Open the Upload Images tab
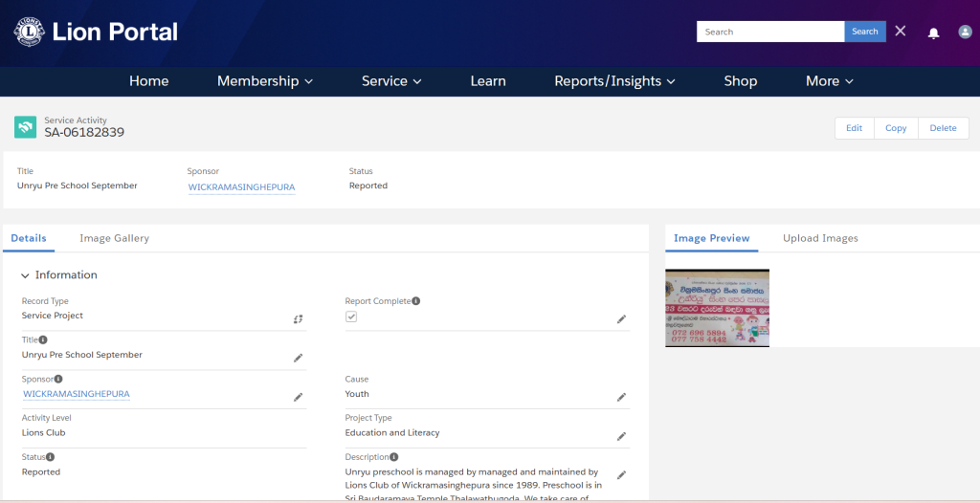Viewport: 980px width, 503px height. point(820,238)
